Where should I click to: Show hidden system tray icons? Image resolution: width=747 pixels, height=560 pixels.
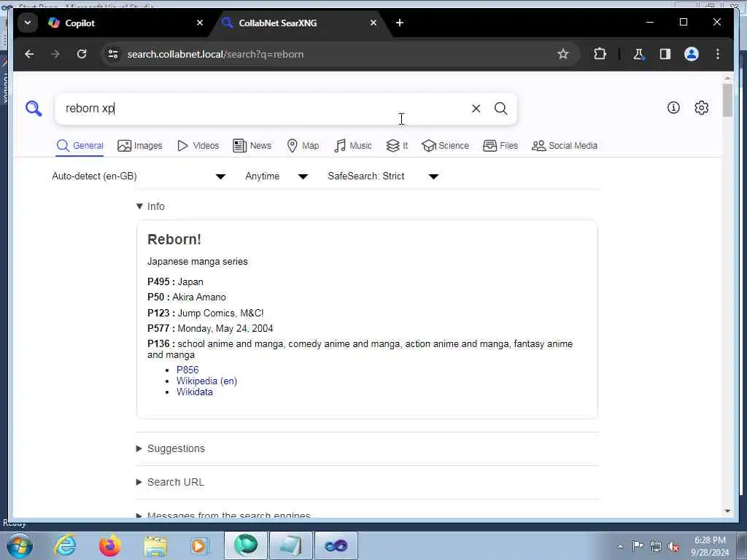[620, 546]
